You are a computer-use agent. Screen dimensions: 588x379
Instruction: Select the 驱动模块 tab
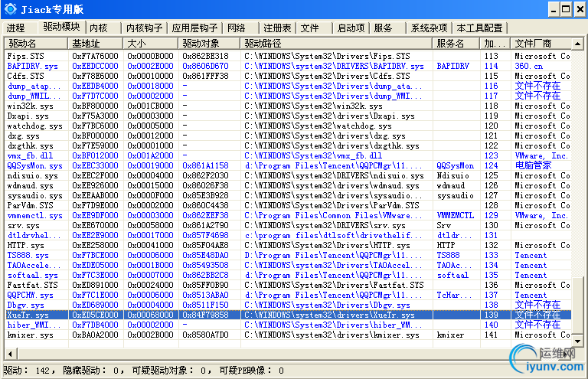point(61,27)
